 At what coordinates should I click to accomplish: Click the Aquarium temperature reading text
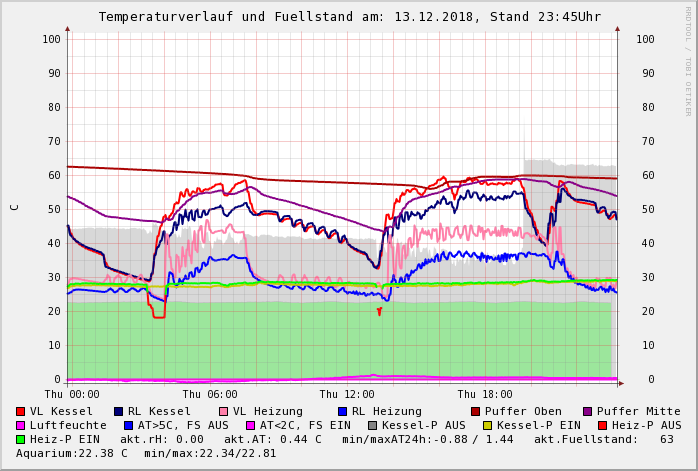click(x=72, y=454)
